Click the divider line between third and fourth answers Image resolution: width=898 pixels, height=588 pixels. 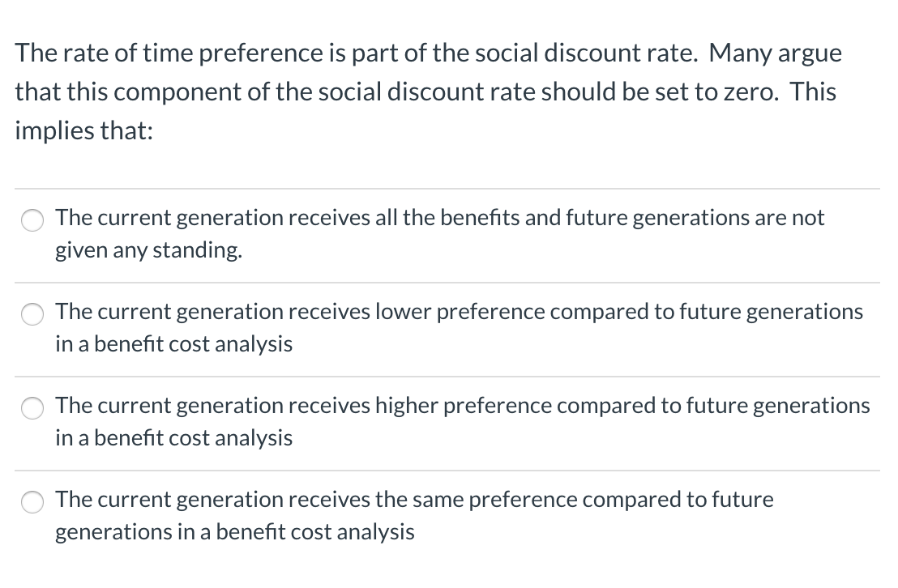click(446, 471)
